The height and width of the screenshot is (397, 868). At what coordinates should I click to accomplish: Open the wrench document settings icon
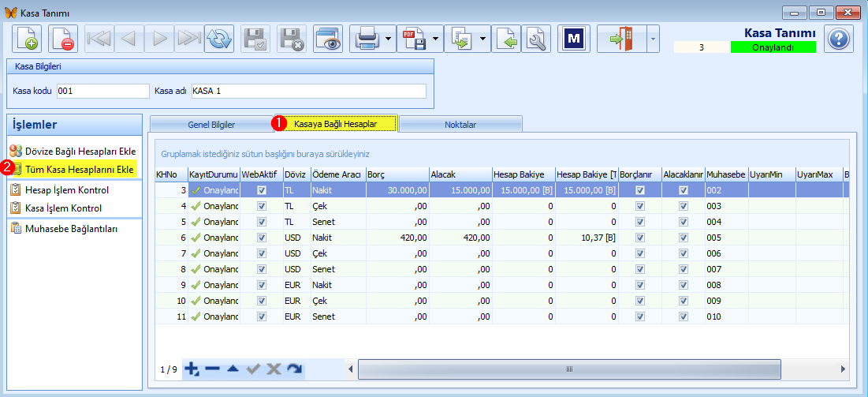point(536,38)
